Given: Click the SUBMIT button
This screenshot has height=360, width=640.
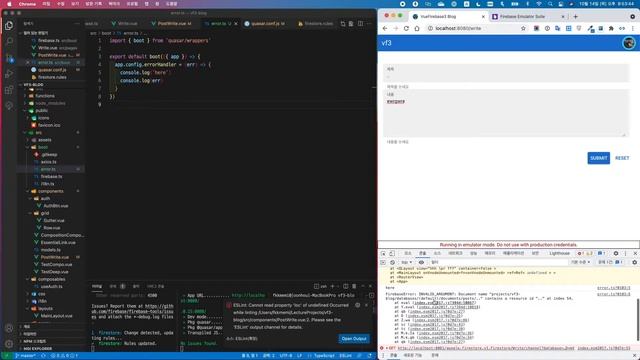Looking at the screenshot, I should point(598,158).
